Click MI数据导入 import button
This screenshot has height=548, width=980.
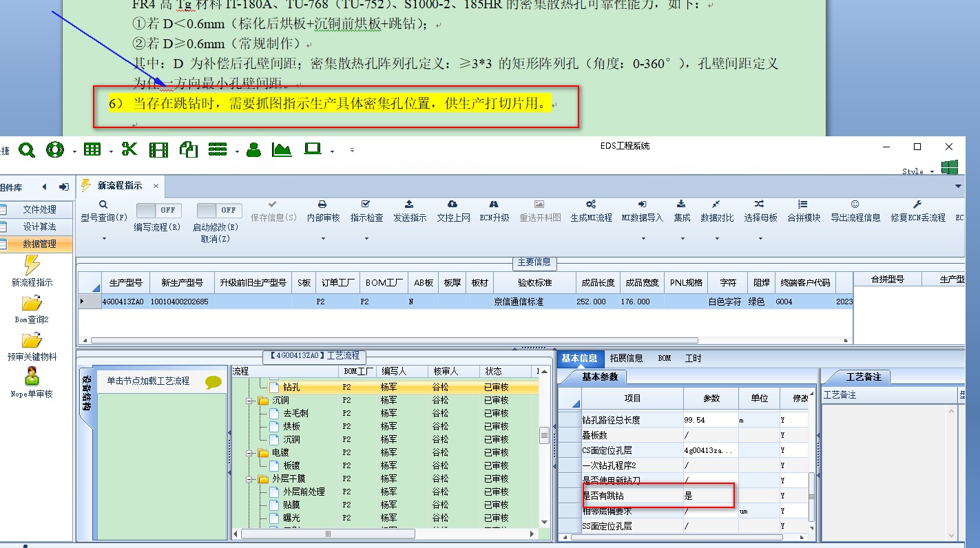click(x=643, y=211)
